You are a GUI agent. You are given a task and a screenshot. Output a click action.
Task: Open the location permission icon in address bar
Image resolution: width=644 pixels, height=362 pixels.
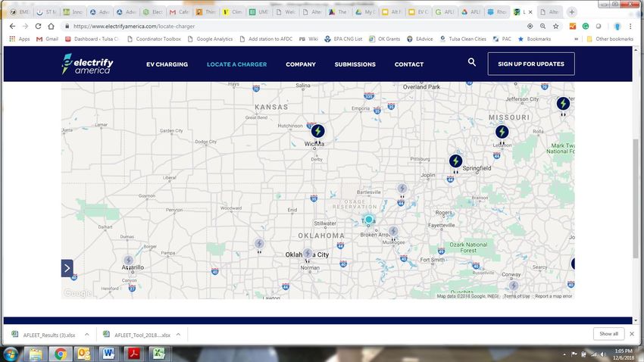530,27
